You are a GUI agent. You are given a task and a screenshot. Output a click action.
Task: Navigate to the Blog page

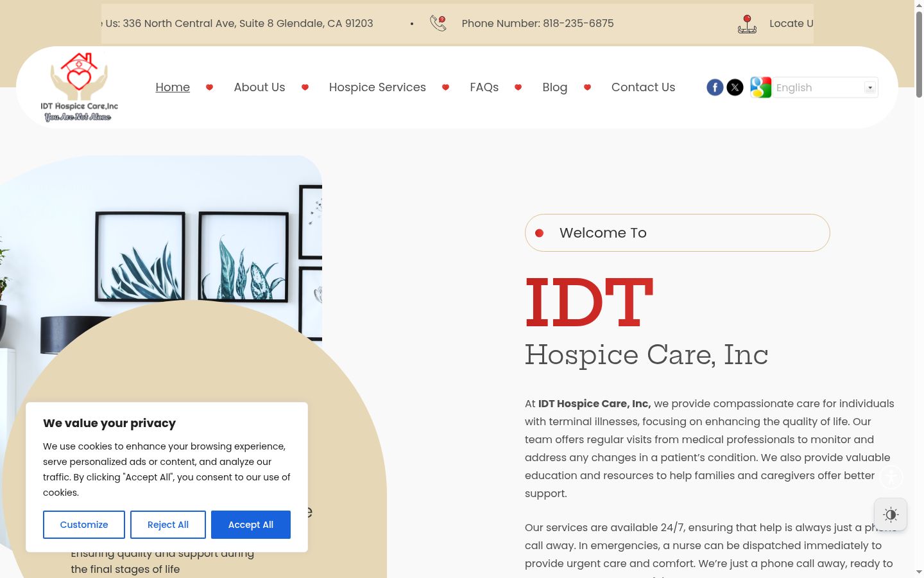(x=554, y=87)
